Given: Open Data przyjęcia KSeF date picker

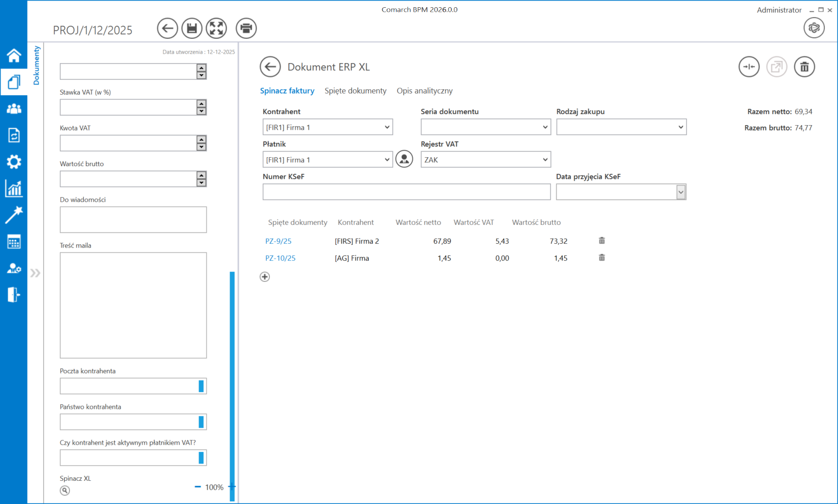Looking at the screenshot, I should (x=681, y=192).
